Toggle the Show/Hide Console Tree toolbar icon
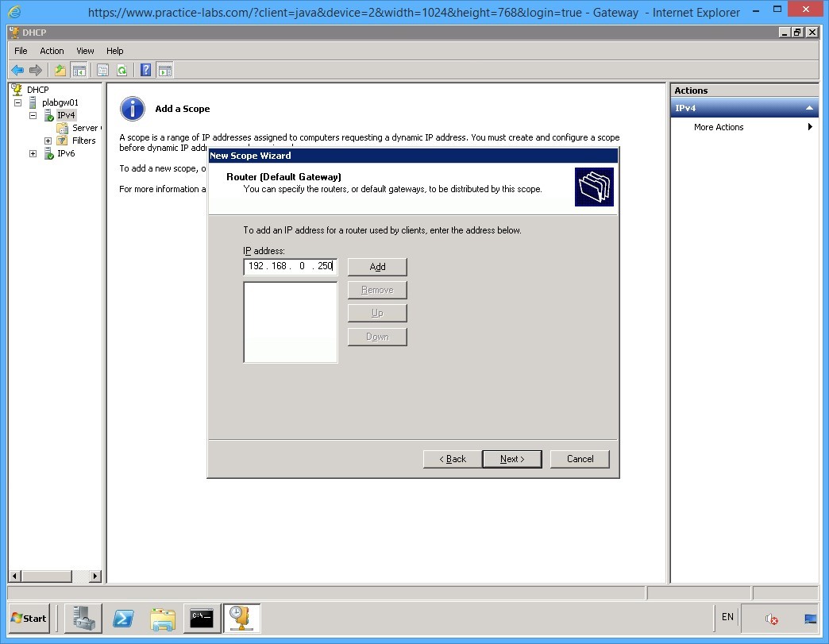Viewport: 829px width, 644px height. coord(79,70)
